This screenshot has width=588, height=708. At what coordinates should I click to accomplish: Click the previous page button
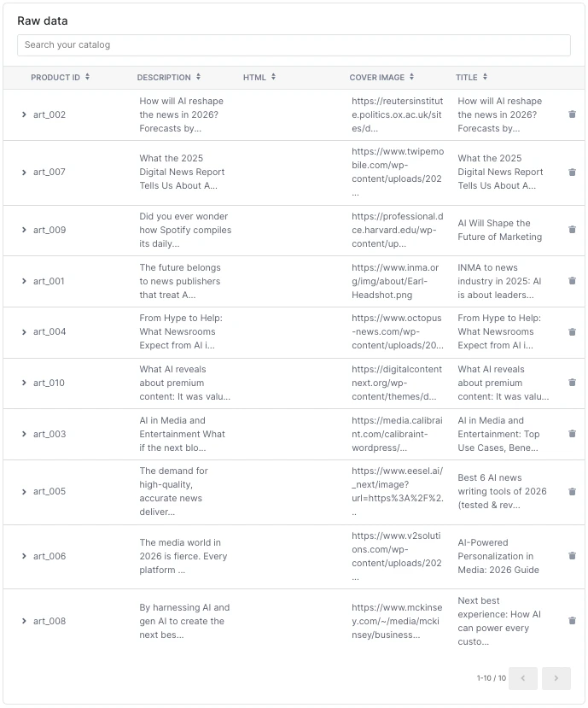(x=523, y=678)
